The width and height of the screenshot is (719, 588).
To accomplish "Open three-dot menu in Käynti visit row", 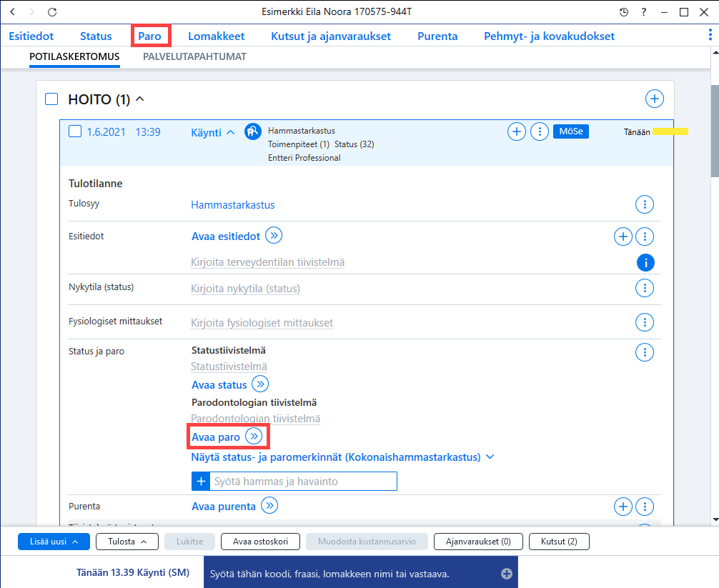I will pos(540,132).
